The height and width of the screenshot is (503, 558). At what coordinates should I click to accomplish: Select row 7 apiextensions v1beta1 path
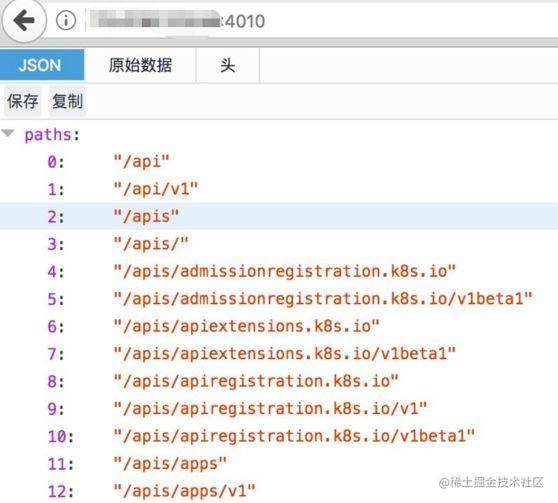(x=279, y=354)
